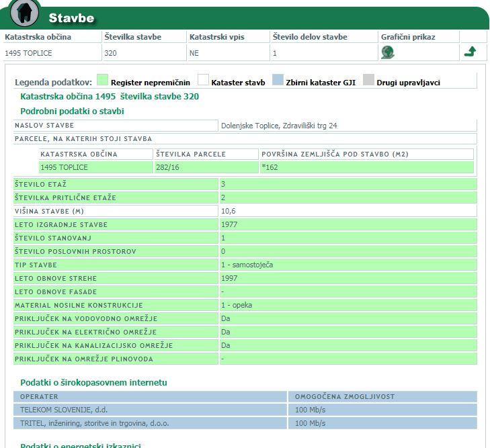Click the white Kataster stavb legend swatch
Screen dimensions: 490x448
[x=203, y=81]
